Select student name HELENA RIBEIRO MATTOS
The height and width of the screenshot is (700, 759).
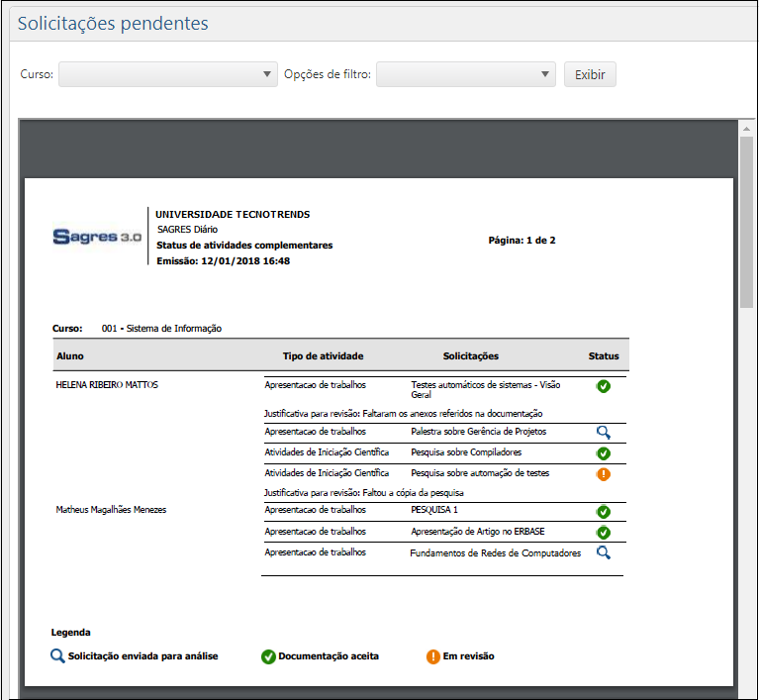pyautogui.click(x=108, y=385)
